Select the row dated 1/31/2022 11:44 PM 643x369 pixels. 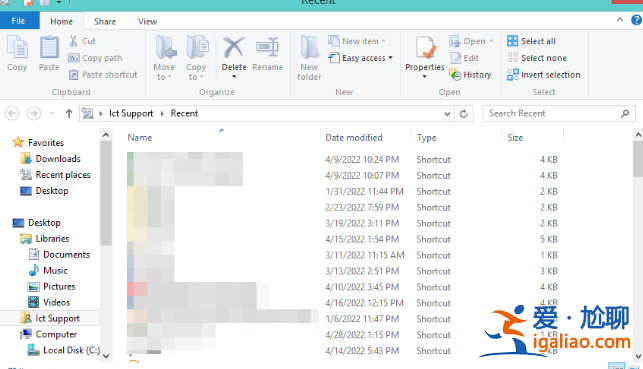[342, 191]
